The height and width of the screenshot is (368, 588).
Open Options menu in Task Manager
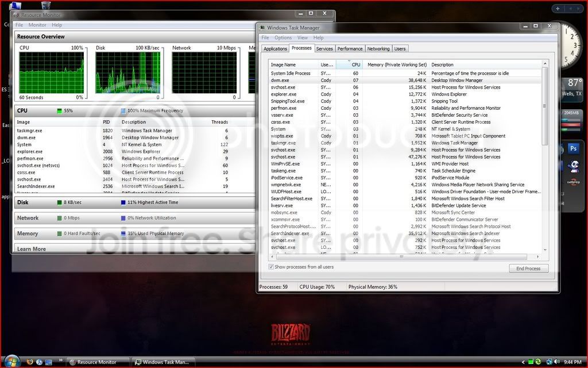pos(283,37)
